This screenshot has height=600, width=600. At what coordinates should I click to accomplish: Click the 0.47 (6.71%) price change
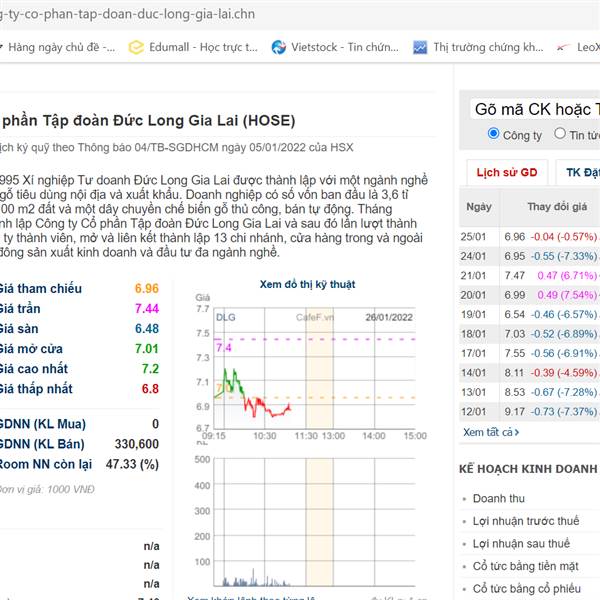[567, 276]
